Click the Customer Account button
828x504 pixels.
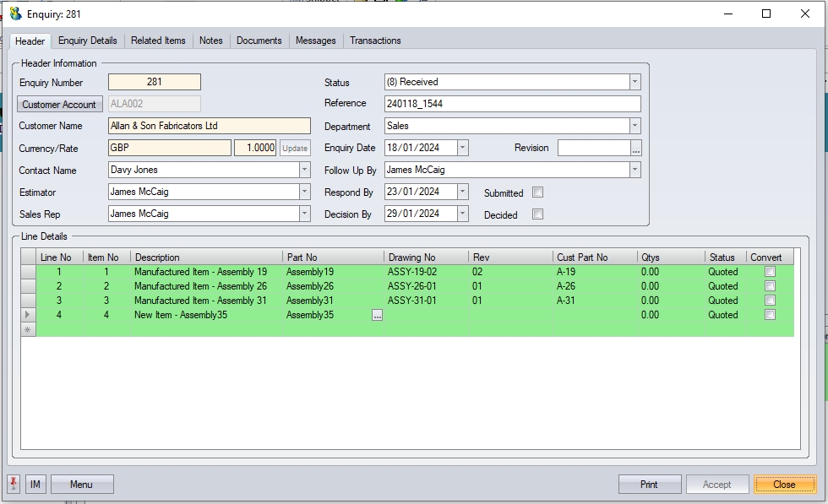click(59, 105)
